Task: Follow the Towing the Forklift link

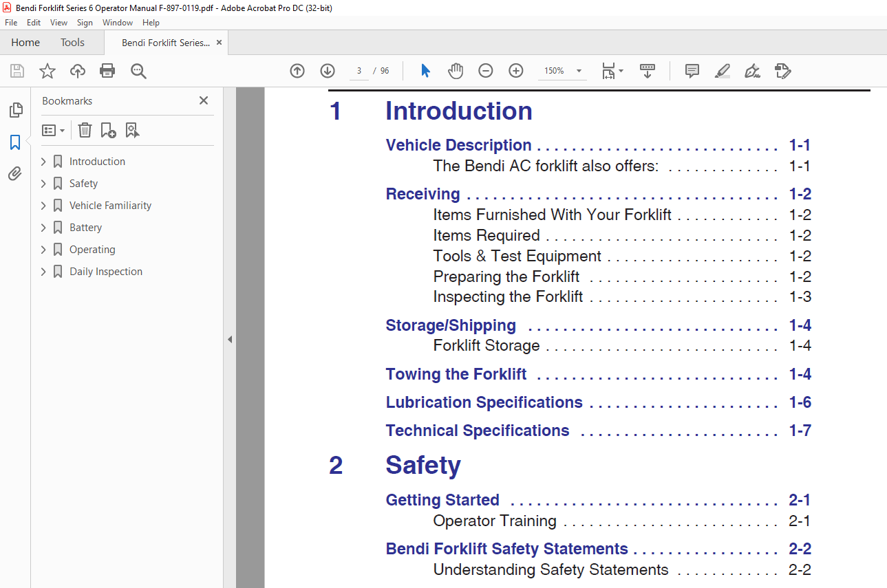Action: (x=456, y=374)
